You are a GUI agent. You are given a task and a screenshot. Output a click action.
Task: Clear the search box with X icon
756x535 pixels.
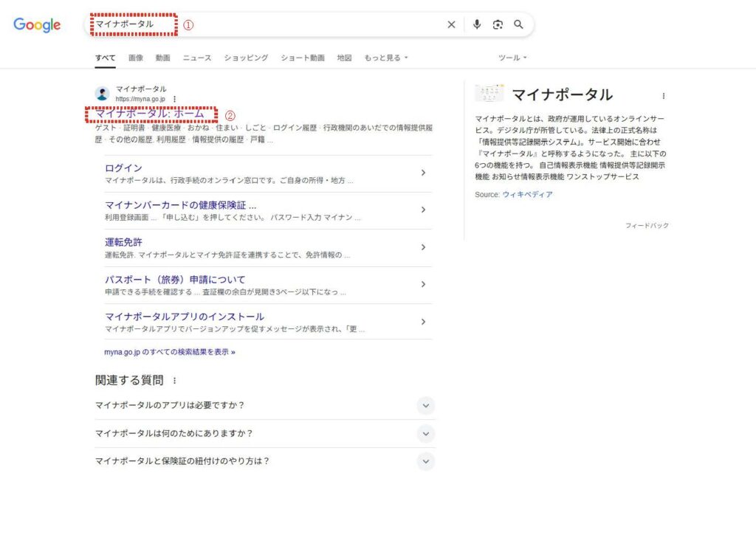[x=451, y=24]
